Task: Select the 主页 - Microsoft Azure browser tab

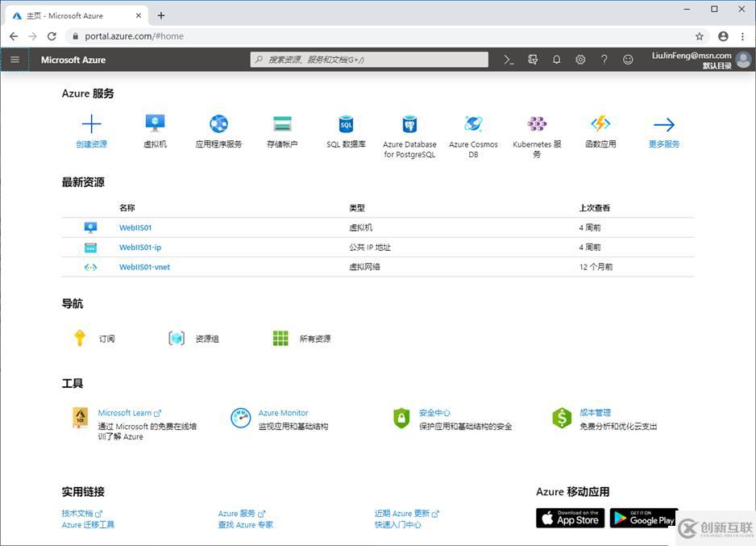Action: 77,15
